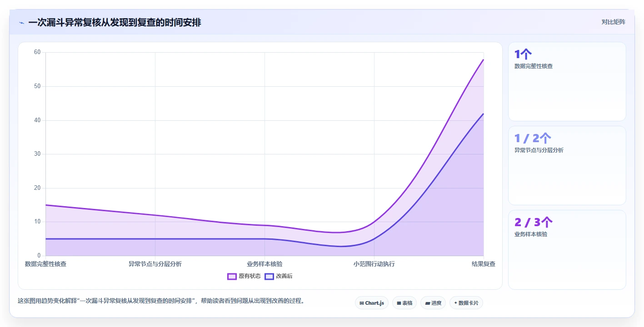Select the 数据完整性核查 stat card
The width and height of the screenshot is (644, 327).
pos(567,82)
